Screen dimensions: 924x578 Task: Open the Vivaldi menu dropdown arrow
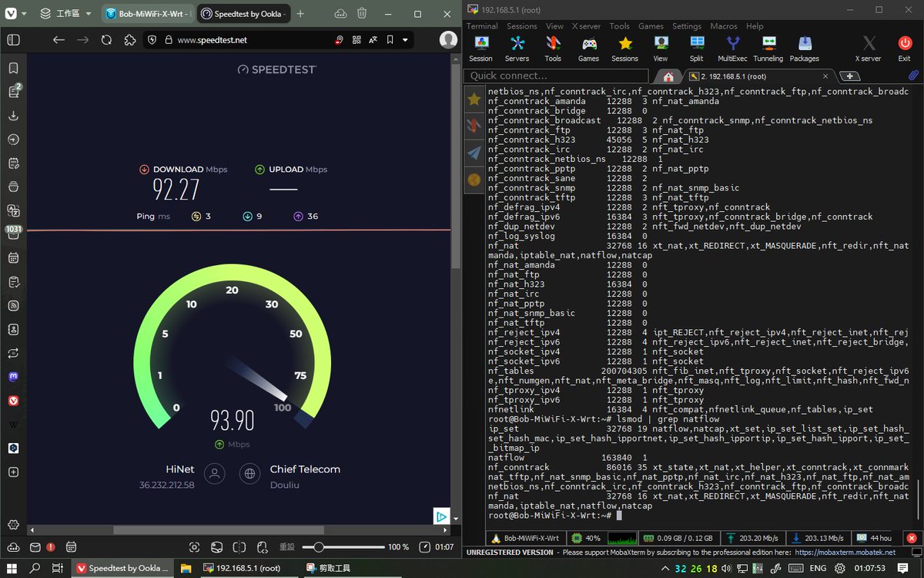coord(23,14)
